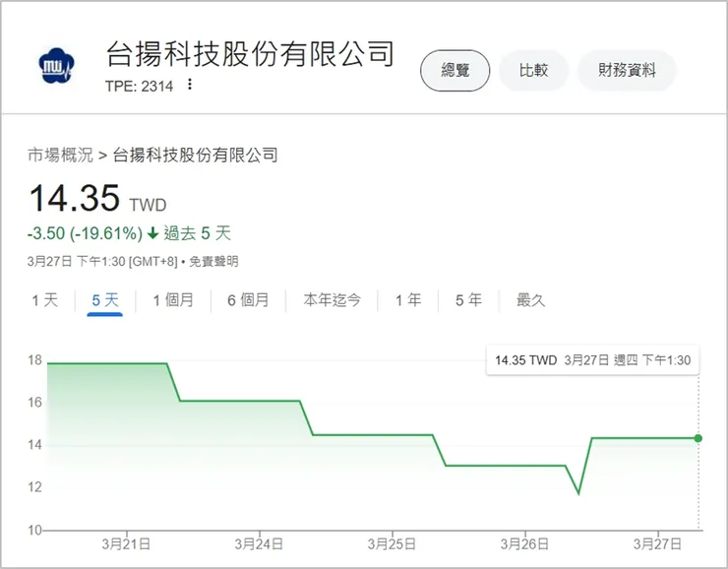Image resolution: width=728 pixels, height=569 pixels.
Task: Open the 比較 compare button
Action: click(x=533, y=71)
